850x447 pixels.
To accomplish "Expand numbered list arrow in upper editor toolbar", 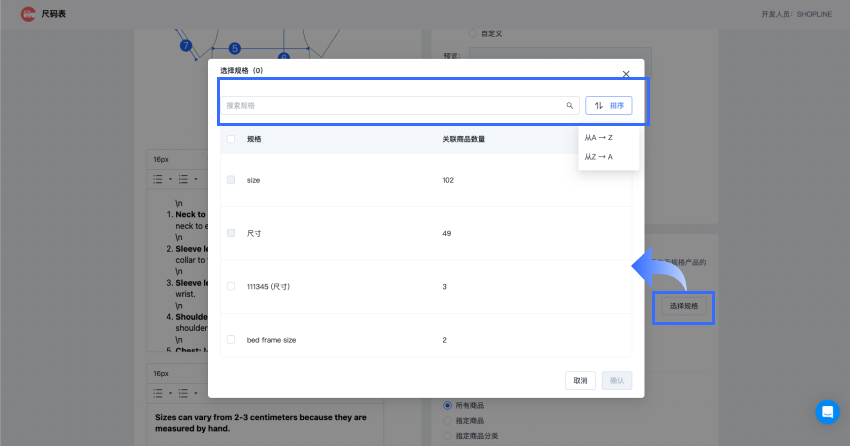I will [196, 179].
